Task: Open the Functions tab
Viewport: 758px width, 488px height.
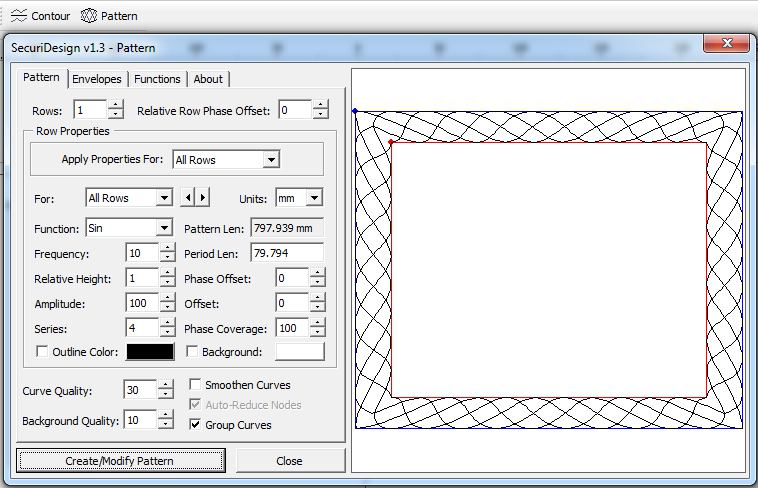Action: point(157,79)
